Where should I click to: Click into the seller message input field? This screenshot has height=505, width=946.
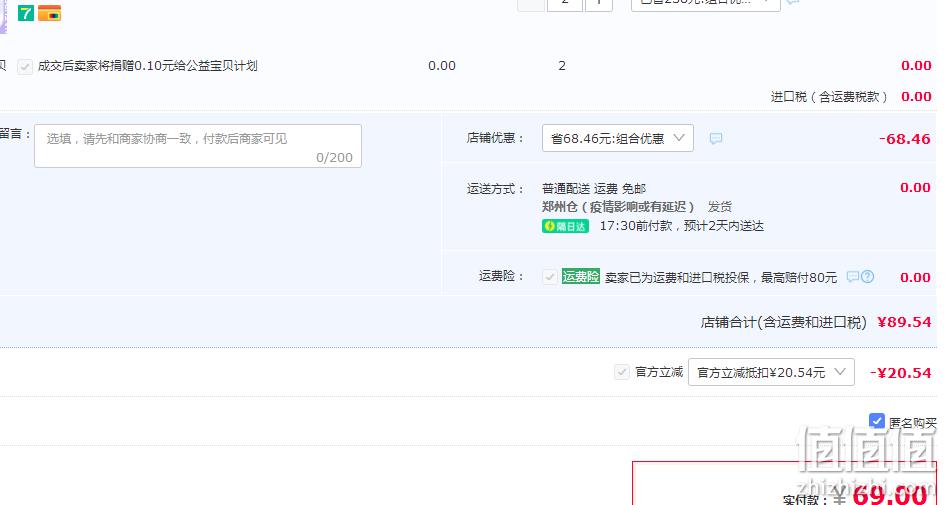point(198,146)
